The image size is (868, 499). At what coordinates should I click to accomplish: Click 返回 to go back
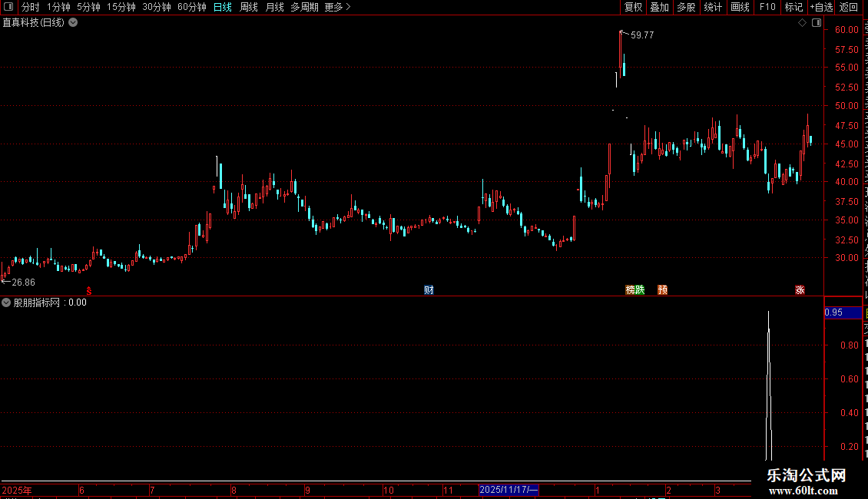(849, 7)
